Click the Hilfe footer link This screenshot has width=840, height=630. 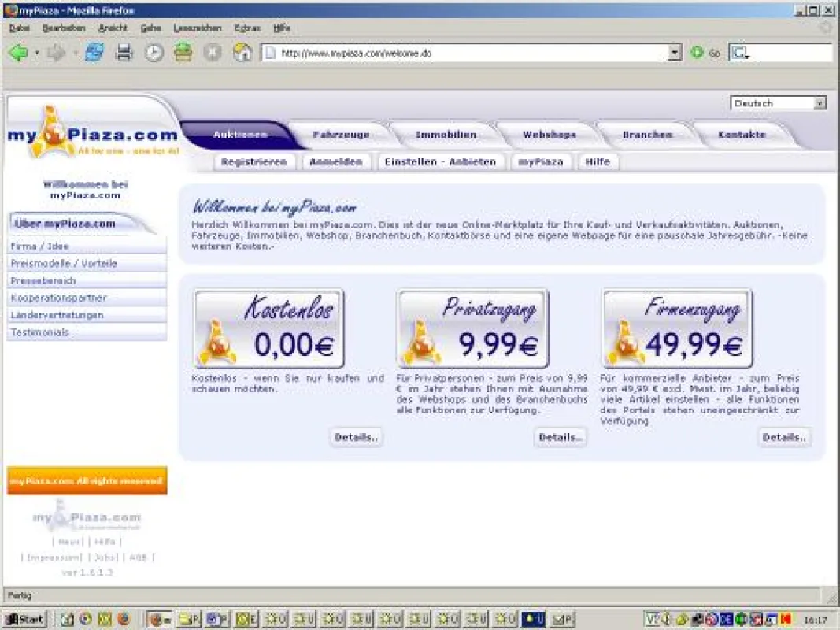coord(105,542)
